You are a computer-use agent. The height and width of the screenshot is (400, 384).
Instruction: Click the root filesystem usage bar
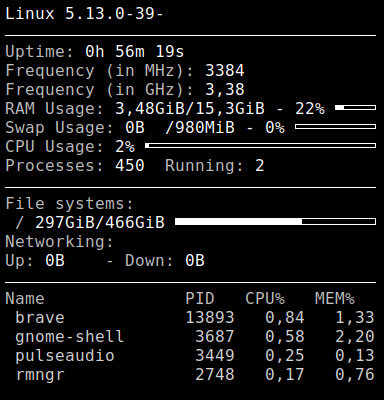(x=275, y=222)
